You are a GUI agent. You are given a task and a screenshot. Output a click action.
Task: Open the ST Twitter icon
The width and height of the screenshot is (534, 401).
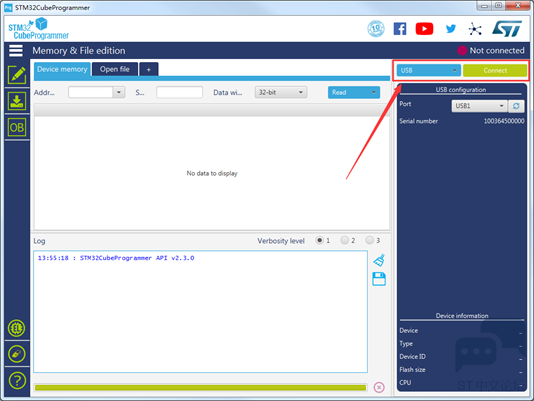tap(451, 29)
